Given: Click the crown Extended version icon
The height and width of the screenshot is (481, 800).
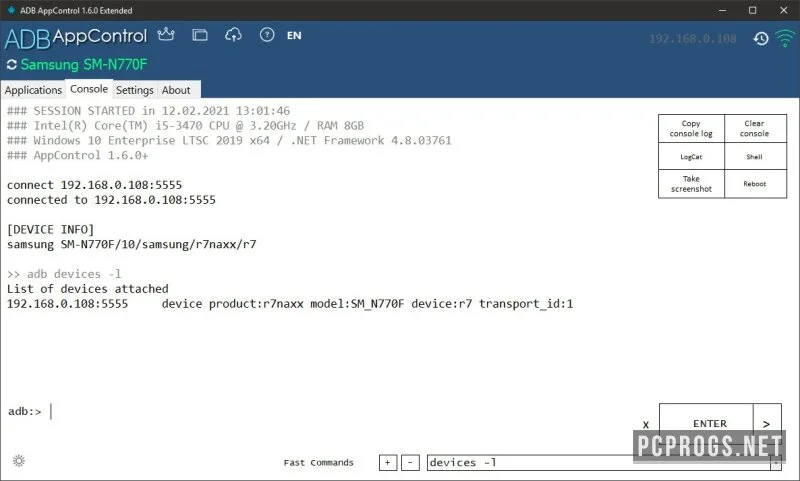Looking at the screenshot, I should click(x=166, y=35).
